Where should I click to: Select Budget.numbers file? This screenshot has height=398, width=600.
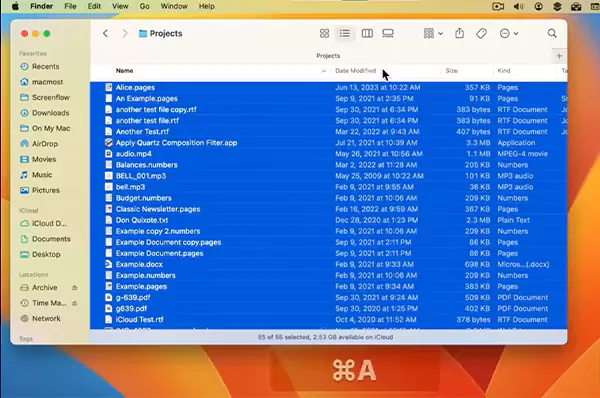(x=328, y=198)
